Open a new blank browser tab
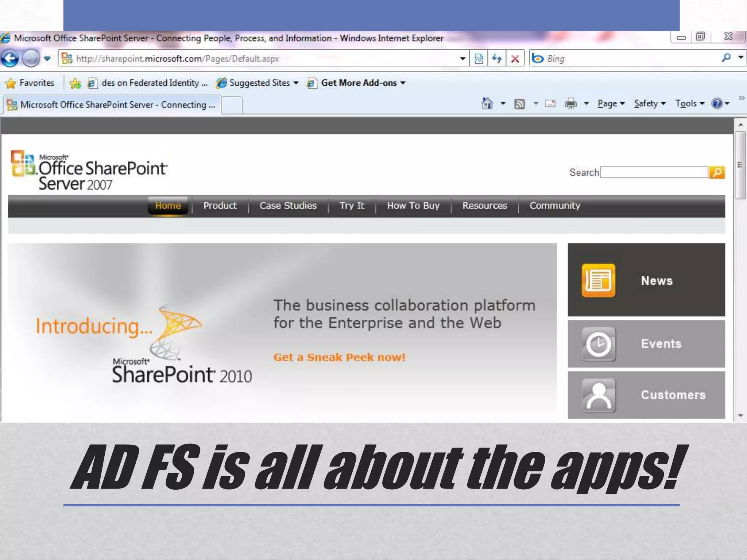This screenshot has height=560, width=747. point(232,105)
